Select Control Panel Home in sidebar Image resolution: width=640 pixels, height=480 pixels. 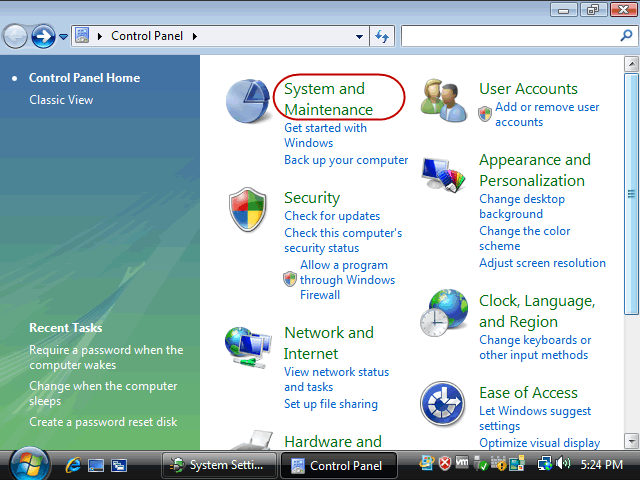coord(84,78)
